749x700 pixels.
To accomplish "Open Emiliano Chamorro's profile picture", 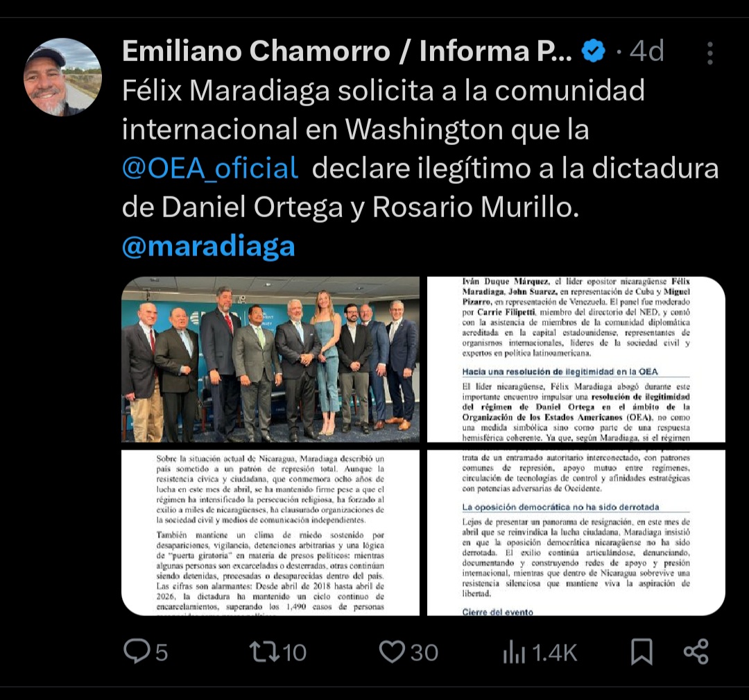I will tap(62, 77).
